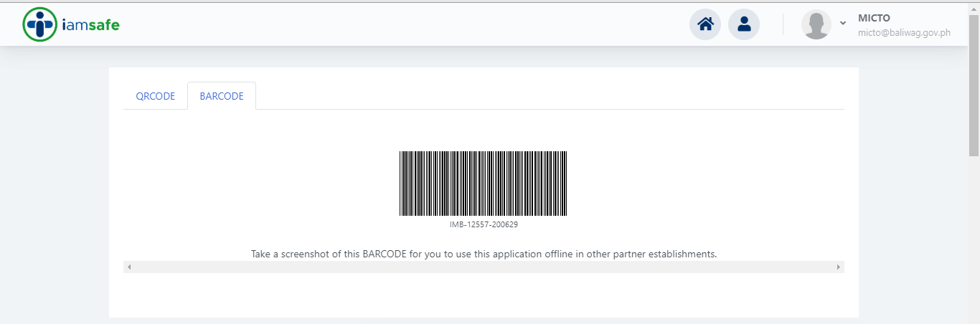Click the 'Take a screenshot of this BARCODE' text

(x=484, y=254)
